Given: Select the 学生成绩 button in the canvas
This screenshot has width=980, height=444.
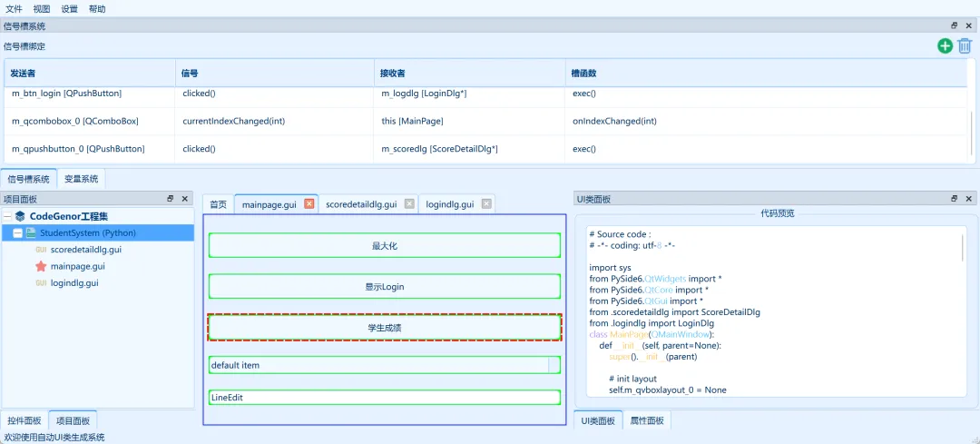Looking at the screenshot, I should pyautogui.click(x=385, y=327).
